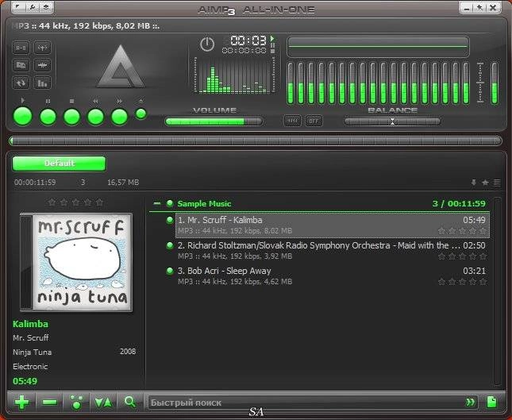Adjust the leftmost equalizer band slider
This screenshot has height=420, width=512.
click(291, 83)
